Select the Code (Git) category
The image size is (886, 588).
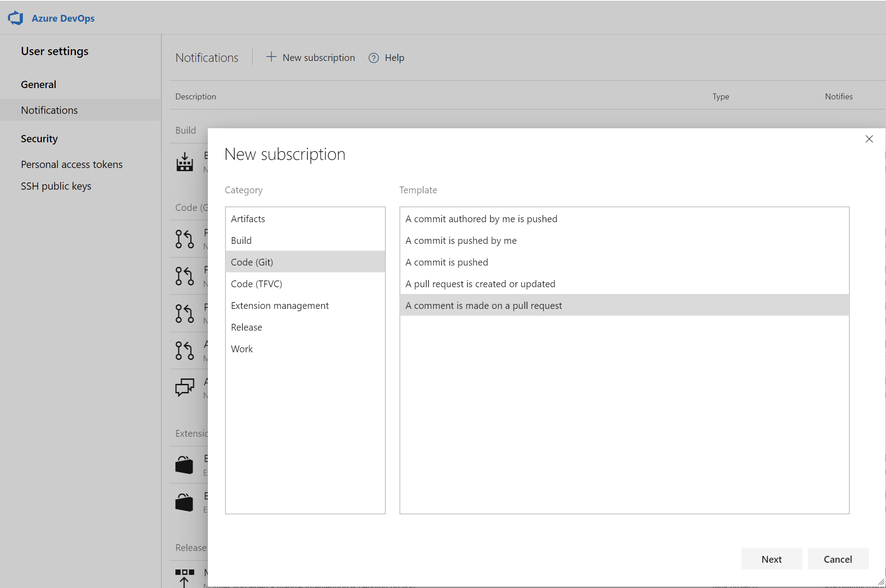305,261
